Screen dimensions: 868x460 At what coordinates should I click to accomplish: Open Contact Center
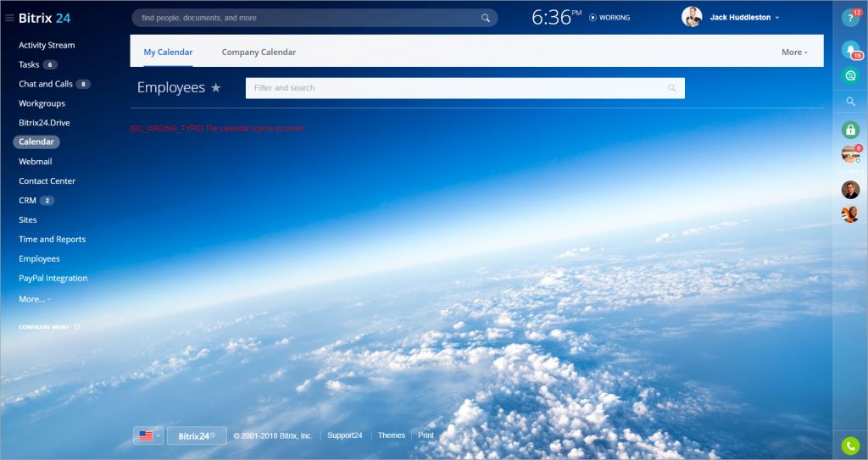[47, 181]
